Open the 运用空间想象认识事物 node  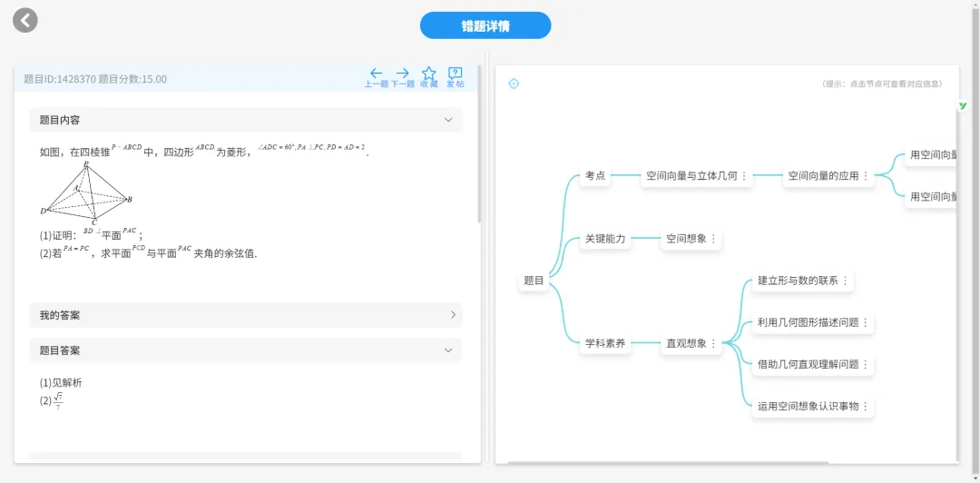[813, 406]
